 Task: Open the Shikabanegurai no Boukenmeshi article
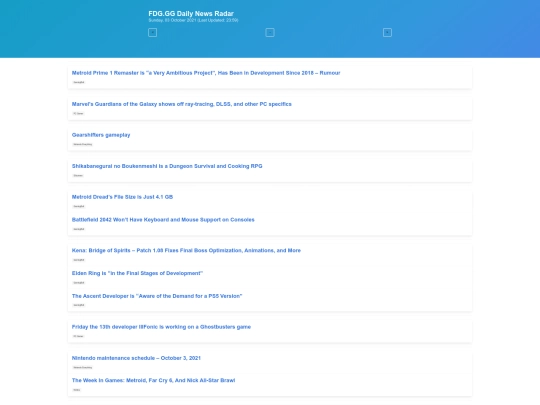tap(167, 166)
